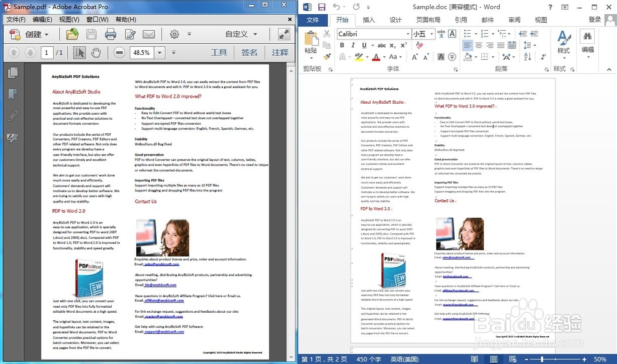Open Acrobat's Help (帮助) menu

[x=125, y=19]
